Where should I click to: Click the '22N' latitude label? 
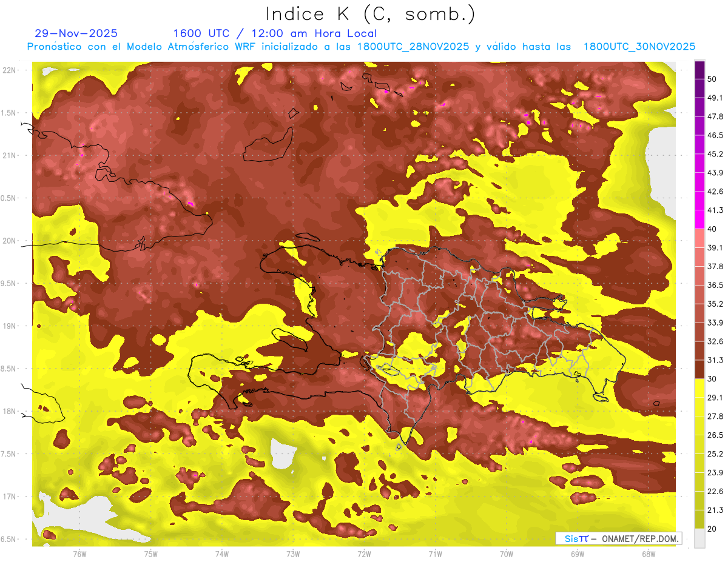[x=10, y=70]
